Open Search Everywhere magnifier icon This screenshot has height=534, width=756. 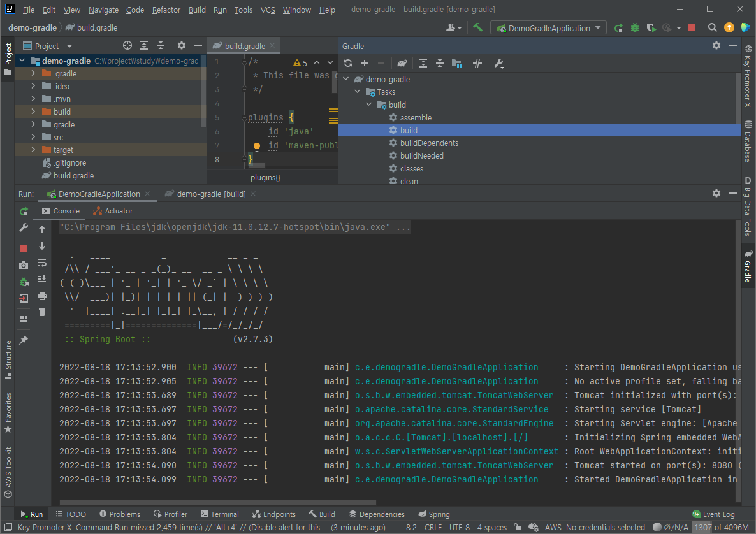pos(712,28)
